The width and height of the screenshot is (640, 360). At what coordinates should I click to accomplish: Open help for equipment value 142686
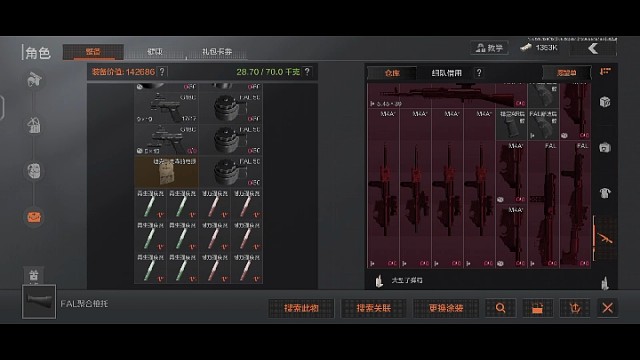(x=162, y=72)
